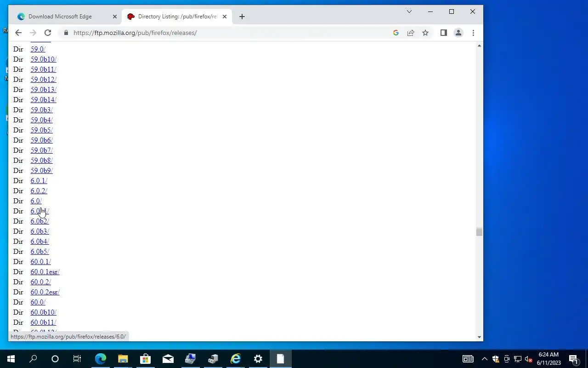Image resolution: width=588 pixels, height=368 pixels.
Task: Click the scrollbar up arrow
Action: pos(479,46)
